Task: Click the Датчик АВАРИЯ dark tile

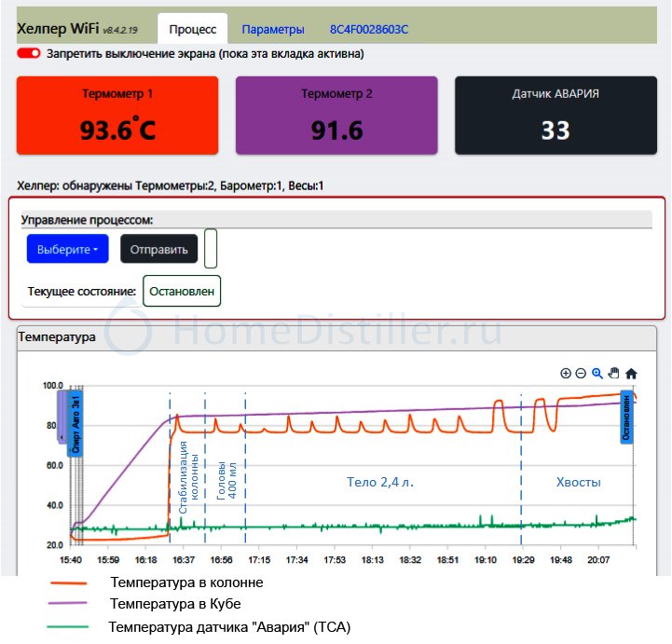Action: [x=555, y=115]
